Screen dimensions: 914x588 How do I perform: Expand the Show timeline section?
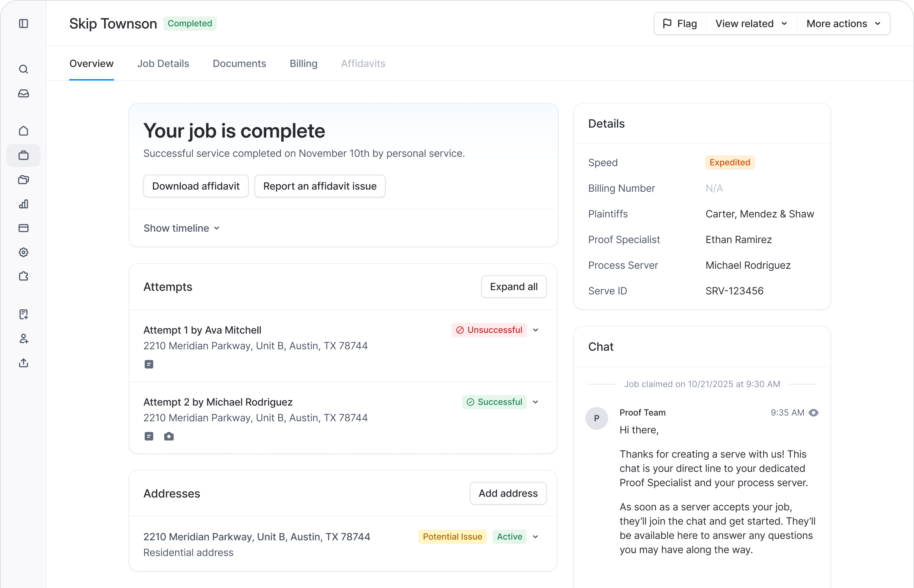pos(181,228)
